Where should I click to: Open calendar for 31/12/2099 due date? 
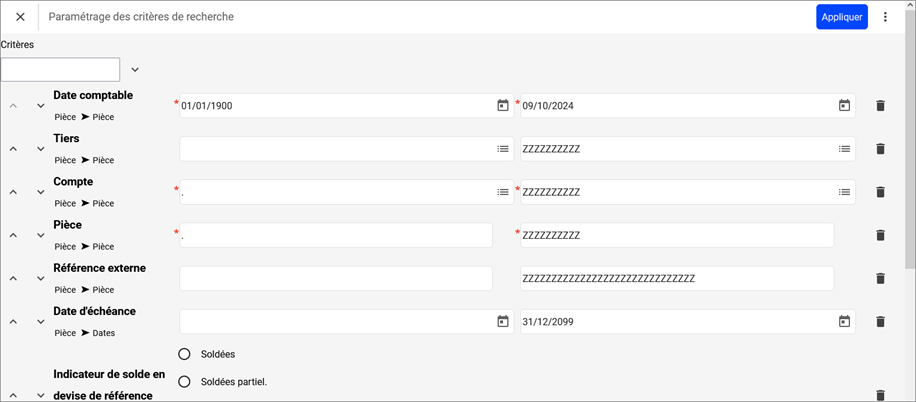tap(844, 322)
